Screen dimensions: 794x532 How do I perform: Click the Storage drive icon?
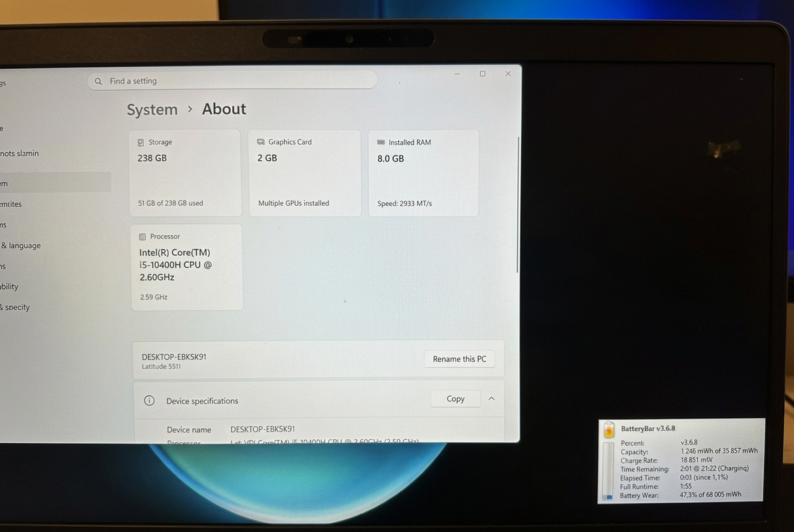[x=141, y=142]
